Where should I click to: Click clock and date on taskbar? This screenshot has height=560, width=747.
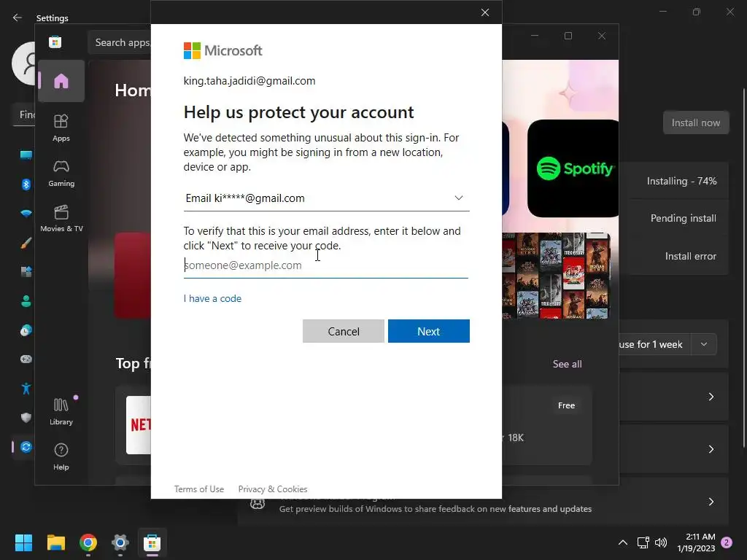pyautogui.click(x=696, y=542)
